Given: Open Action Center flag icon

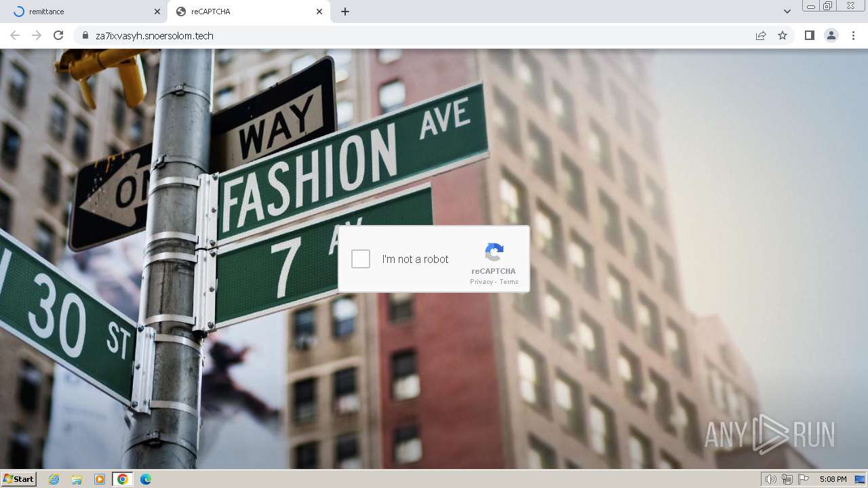Looking at the screenshot, I should [804, 479].
